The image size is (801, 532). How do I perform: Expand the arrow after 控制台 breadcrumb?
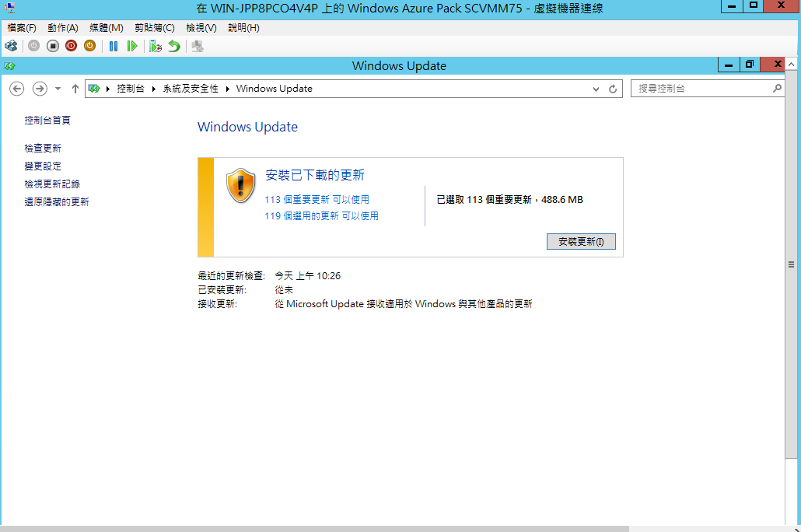click(153, 89)
